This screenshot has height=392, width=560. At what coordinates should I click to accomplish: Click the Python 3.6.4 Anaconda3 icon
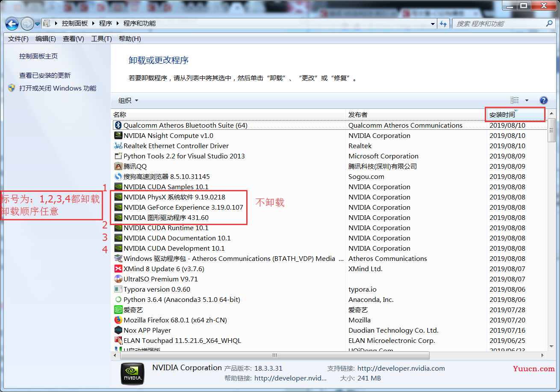tap(118, 300)
